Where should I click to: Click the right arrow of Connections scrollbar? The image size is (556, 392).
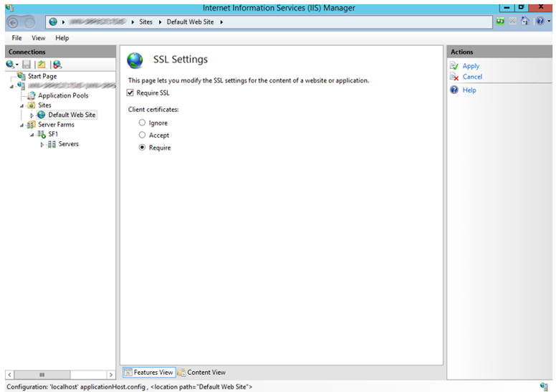111,375
